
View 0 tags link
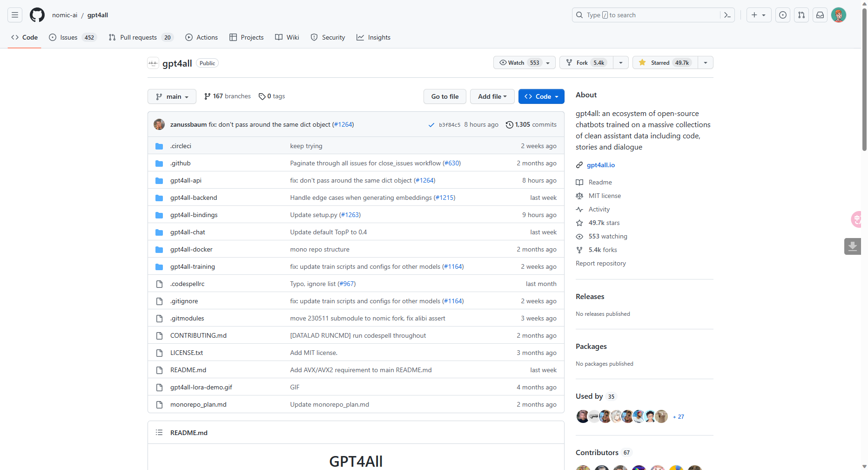(272, 96)
